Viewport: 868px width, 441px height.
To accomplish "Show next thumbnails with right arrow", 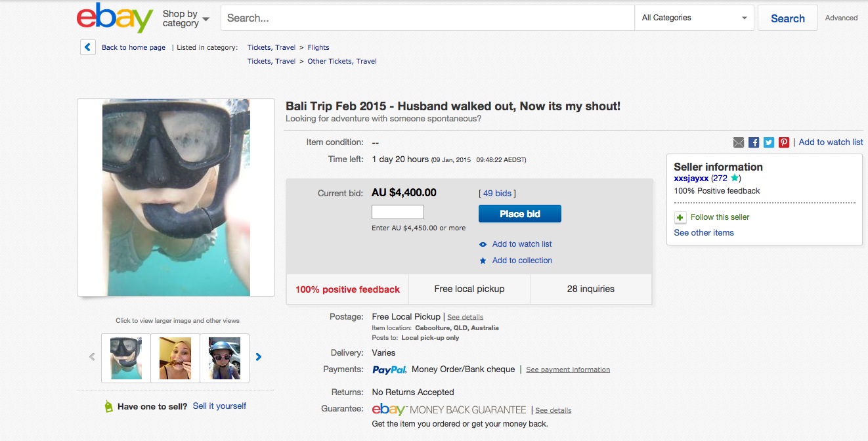I will point(259,357).
